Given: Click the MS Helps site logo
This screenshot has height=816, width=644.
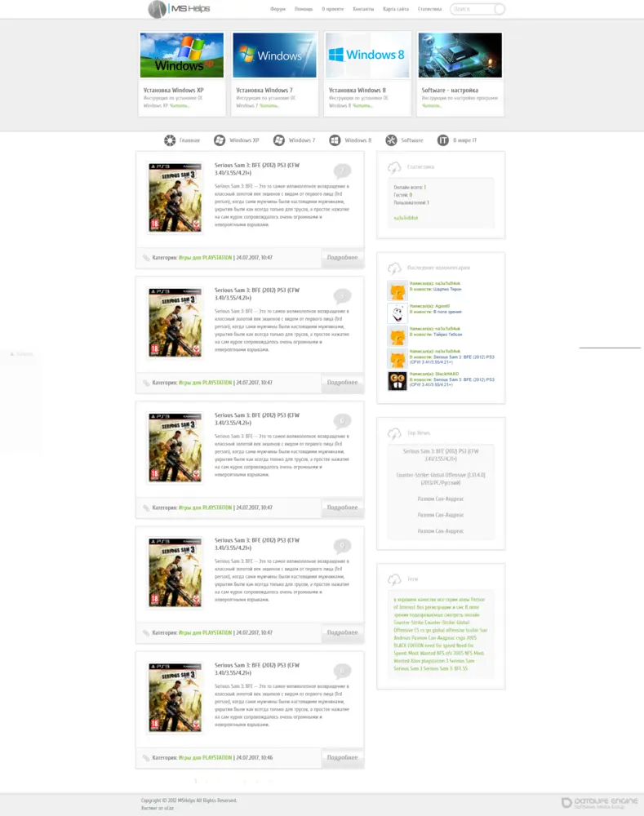Looking at the screenshot, I should pyautogui.click(x=179, y=9).
